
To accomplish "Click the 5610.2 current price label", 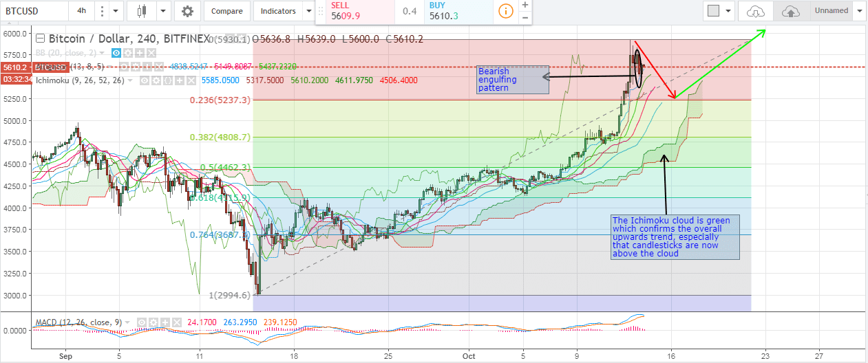I will pyautogui.click(x=15, y=67).
